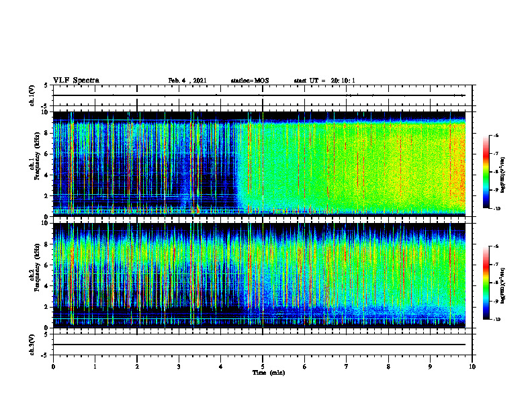Screen dimensions: 532x411
Task: Click ch.2 colorbar tick label "-6"
Action: (x=496, y=246)
